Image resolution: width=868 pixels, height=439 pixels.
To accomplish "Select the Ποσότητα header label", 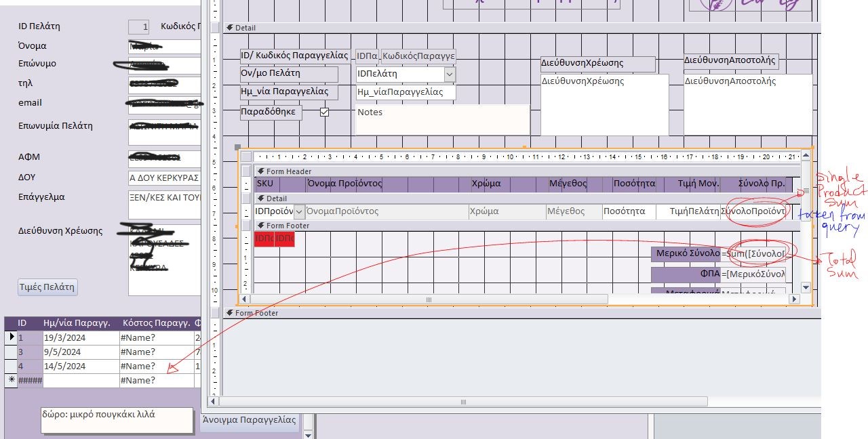I will [x=634, y=184].
